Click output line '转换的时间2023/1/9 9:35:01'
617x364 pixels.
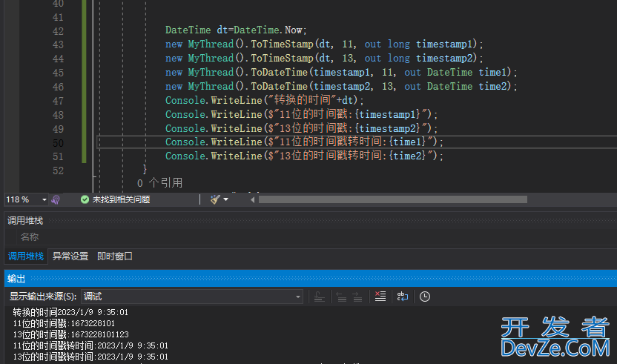click(x=70, y=312)
